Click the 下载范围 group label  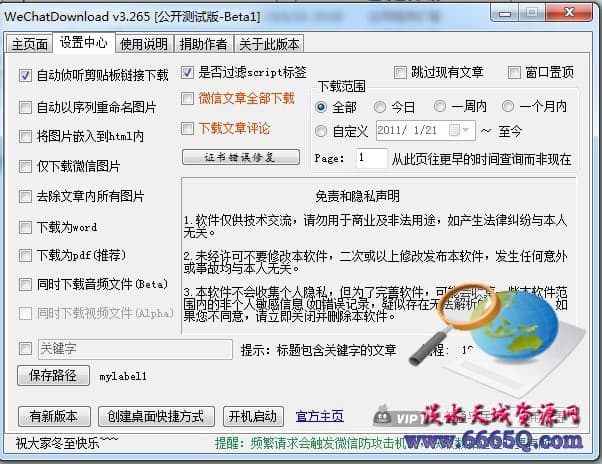pos(342,86)
